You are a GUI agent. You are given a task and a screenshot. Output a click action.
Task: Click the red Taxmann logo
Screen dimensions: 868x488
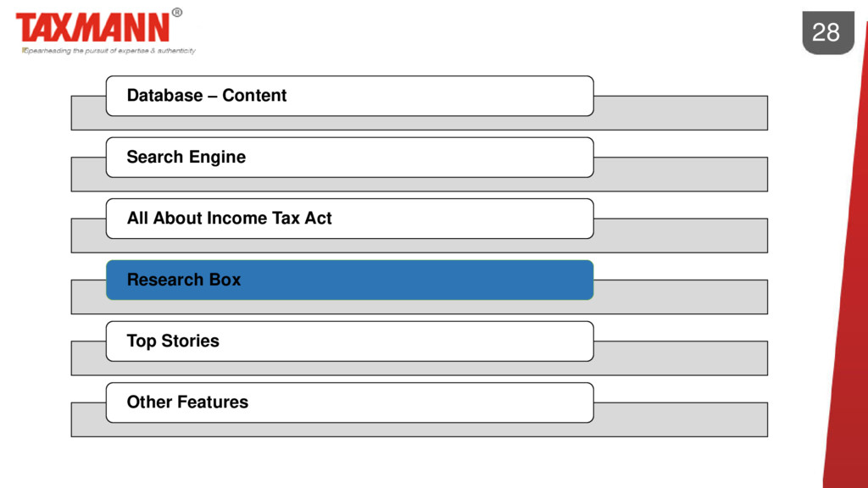point(92,28)
